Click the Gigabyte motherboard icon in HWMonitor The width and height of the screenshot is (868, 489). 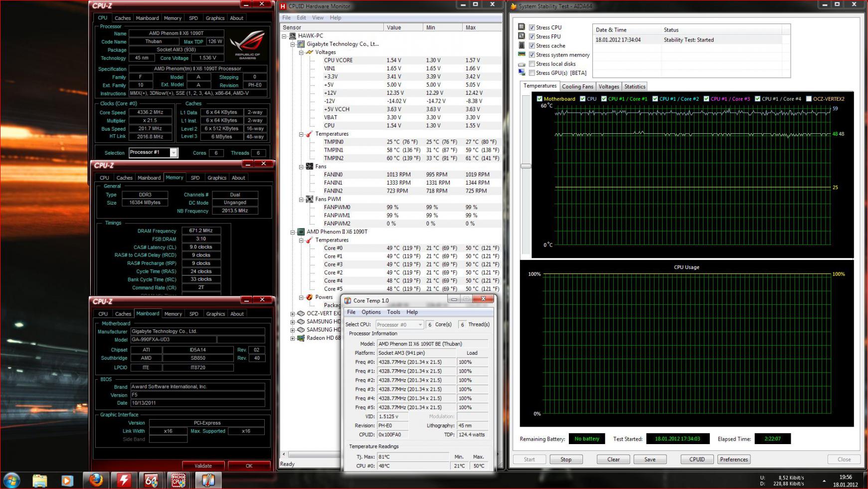click(301, 44)
